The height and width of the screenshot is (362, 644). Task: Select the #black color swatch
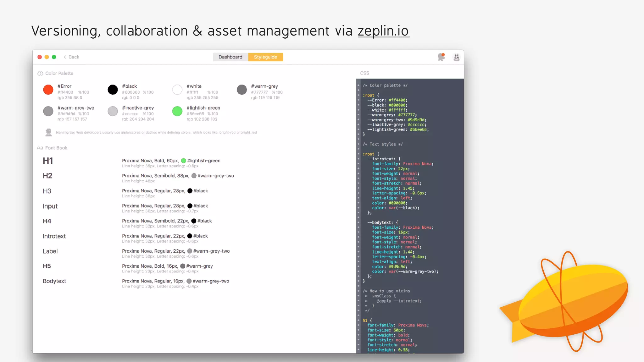(x=113, y=90)
